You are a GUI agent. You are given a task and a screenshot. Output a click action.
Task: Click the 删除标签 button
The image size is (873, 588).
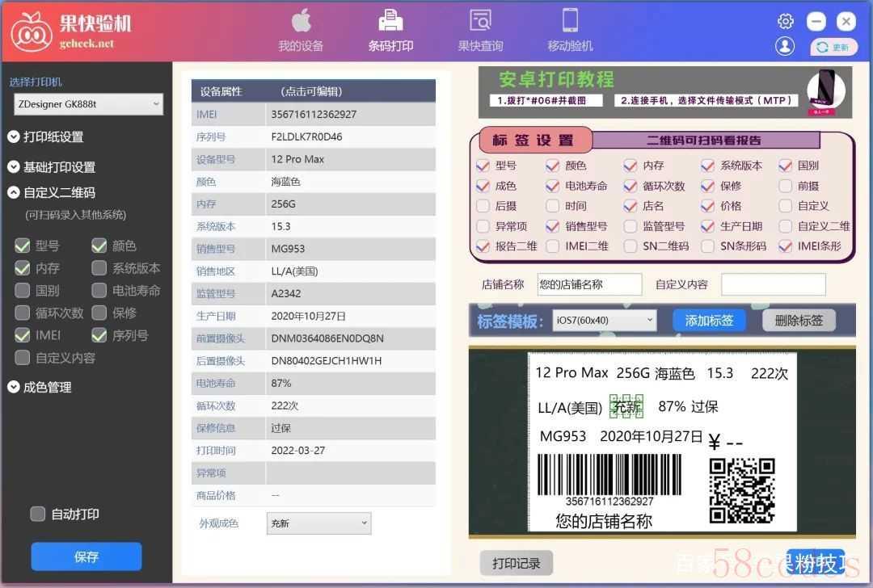(799, 321)
